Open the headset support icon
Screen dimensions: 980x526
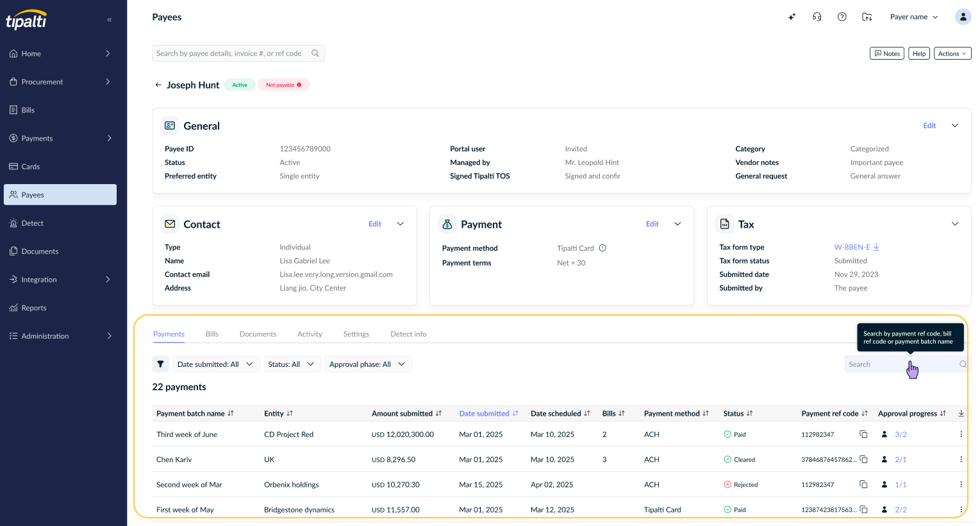tap(817, 17)
